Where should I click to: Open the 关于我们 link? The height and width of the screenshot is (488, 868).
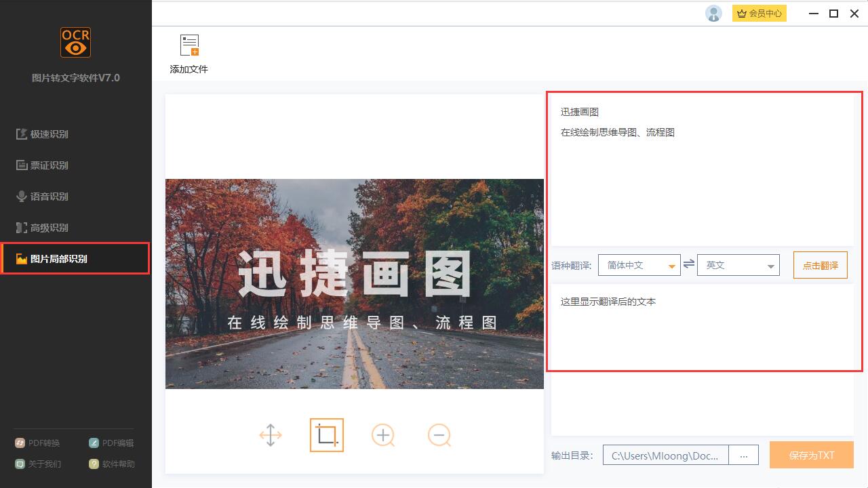(38, 464)
